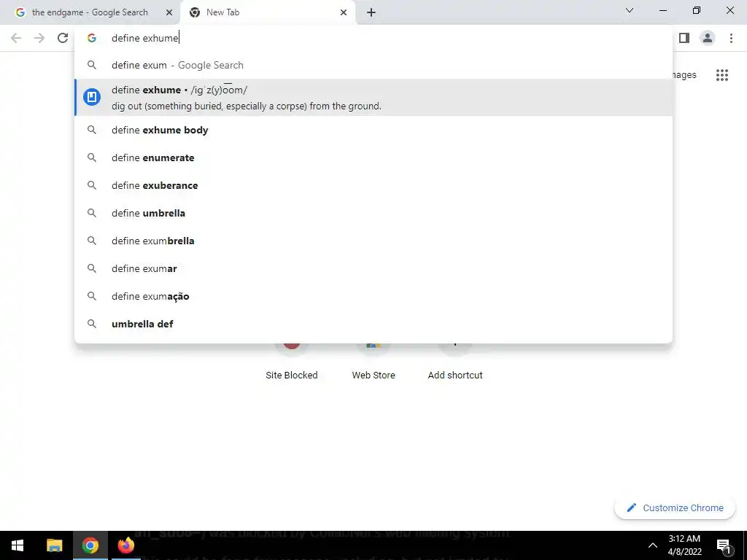Viewport: 747px width, 560px height.
Task: Click the Google G icon in omnibox
Action: (92, 38)
